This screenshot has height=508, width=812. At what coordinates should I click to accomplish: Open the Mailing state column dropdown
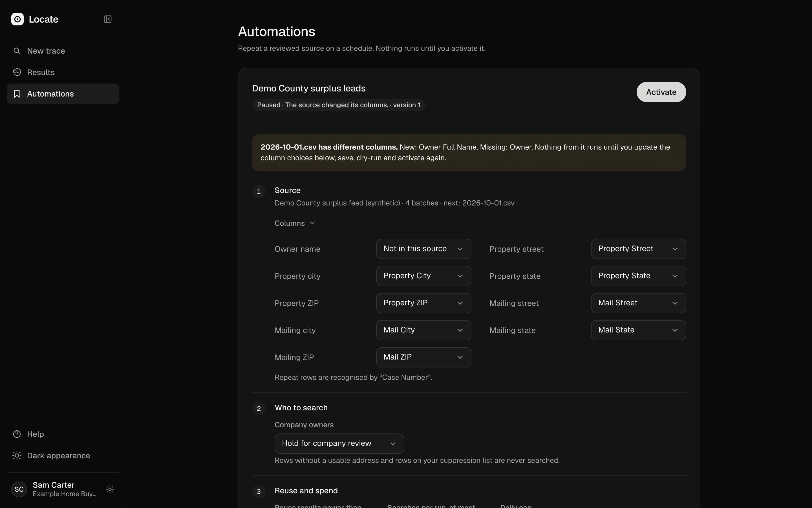click(x=638, y=330)
